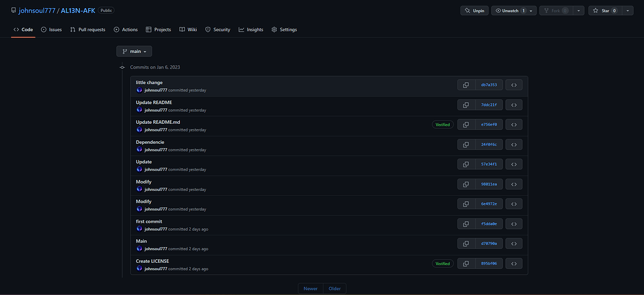The width and height of the screenshot is (644, 295).
Task: Click the Older pagination button
Action: tap(335, 288)
